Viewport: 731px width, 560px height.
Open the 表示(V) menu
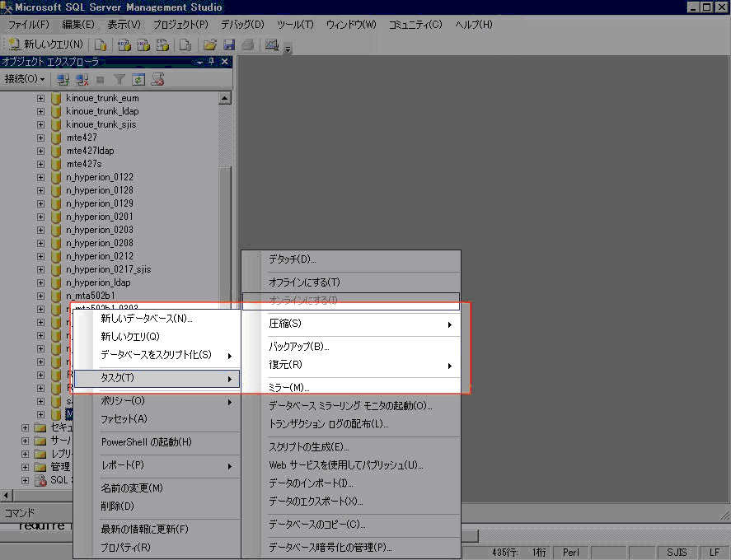[x=124, y=25]
